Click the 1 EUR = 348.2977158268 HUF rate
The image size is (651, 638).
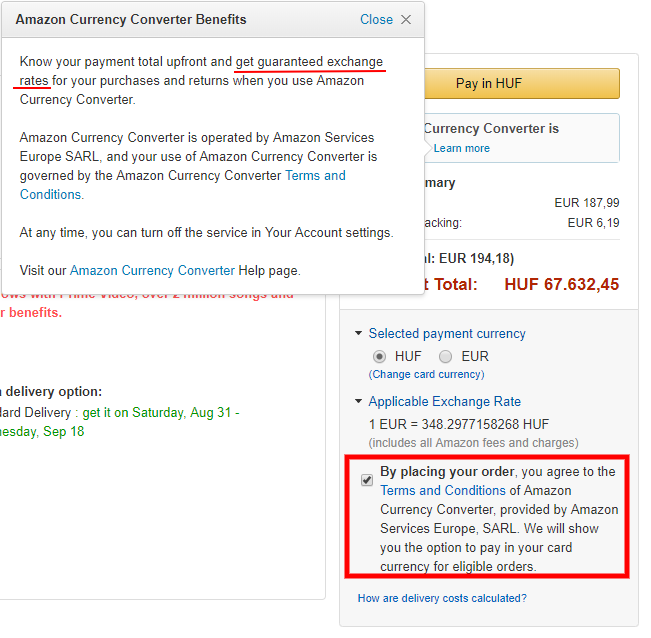pos(459,424)
